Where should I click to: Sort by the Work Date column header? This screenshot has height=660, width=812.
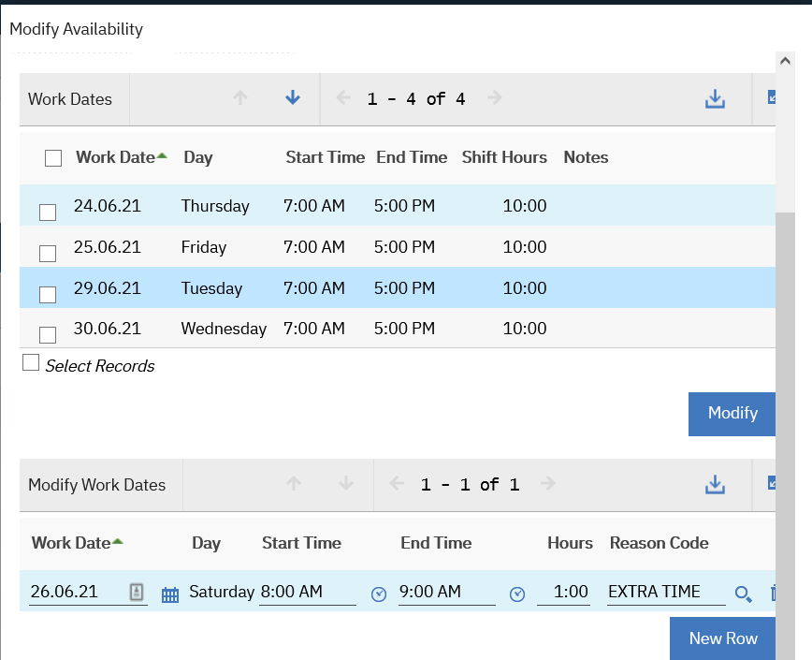point(115,157)
